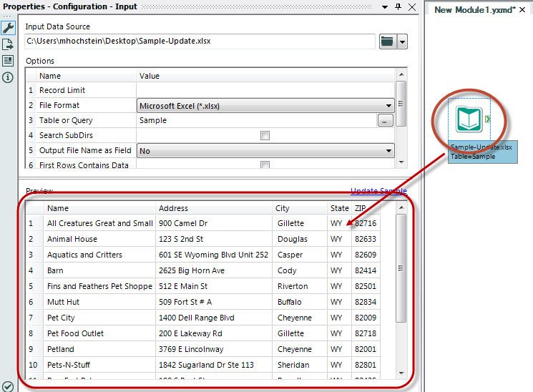Select Output File Name as Field label
Image resolution: width=533 pixels, height=392 pixels.
click(x=85, y=150)
